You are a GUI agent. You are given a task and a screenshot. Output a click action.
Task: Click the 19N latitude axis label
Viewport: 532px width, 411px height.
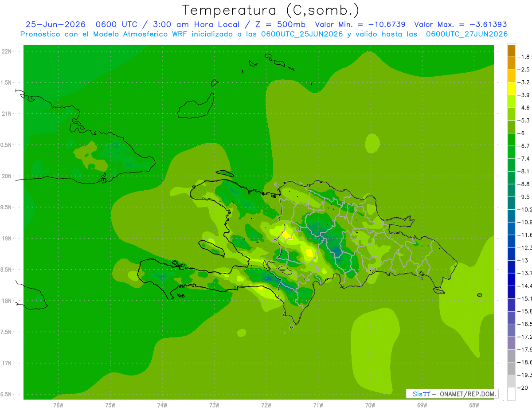click(x=8, y=239)
